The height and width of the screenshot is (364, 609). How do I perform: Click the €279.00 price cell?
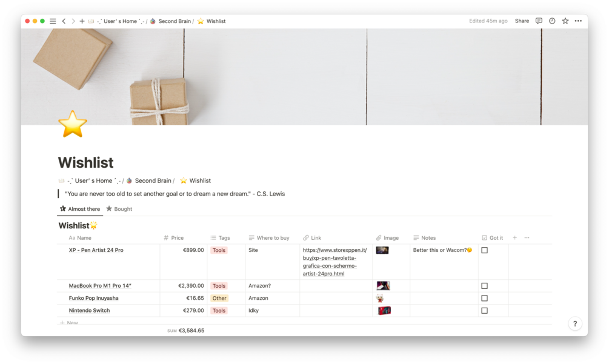point(184,311)
